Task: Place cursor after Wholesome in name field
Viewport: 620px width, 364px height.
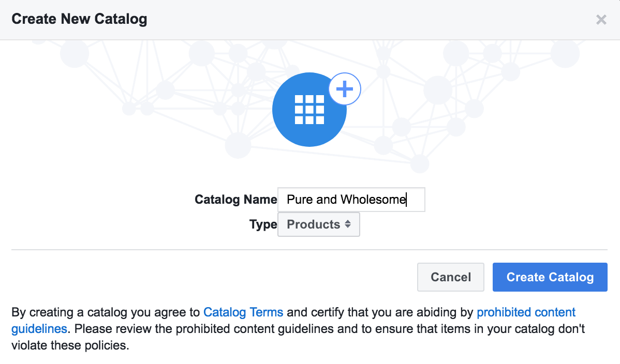Action: pyautogui.click(x=407, y=200)
